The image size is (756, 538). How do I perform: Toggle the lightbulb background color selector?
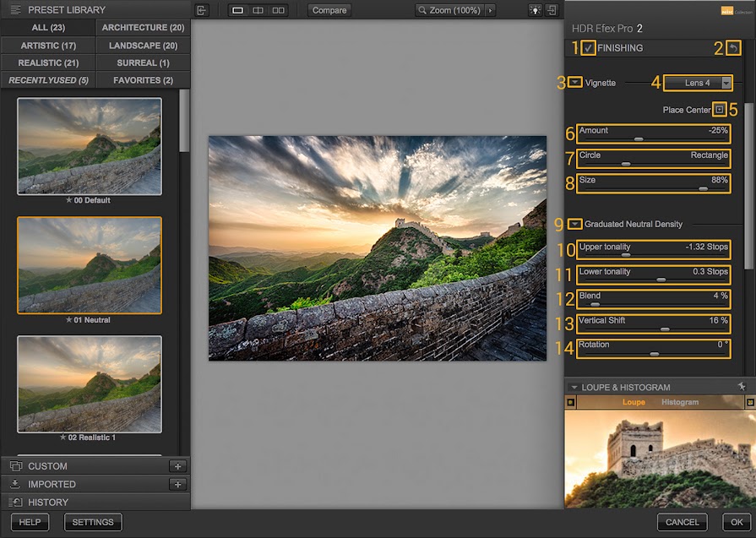[534, 10]
